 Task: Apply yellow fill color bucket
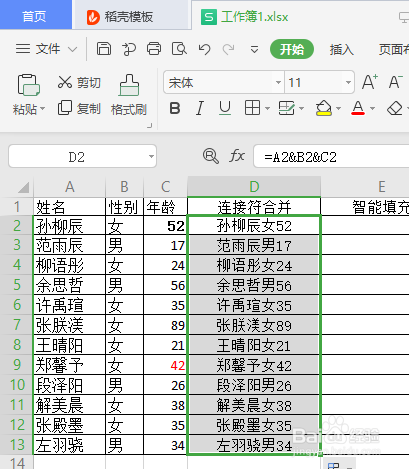[323, 108]
